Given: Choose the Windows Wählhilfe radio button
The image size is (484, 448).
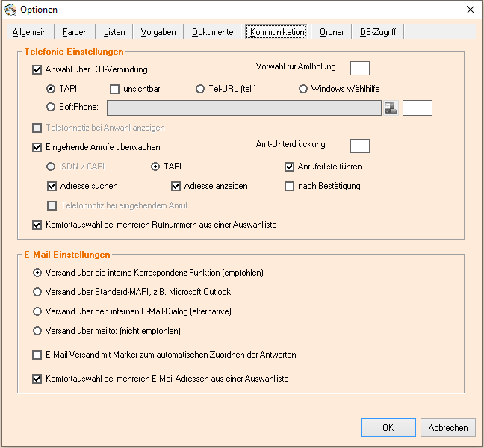Looking at the screenshot, I should click(x=303, y=90).
